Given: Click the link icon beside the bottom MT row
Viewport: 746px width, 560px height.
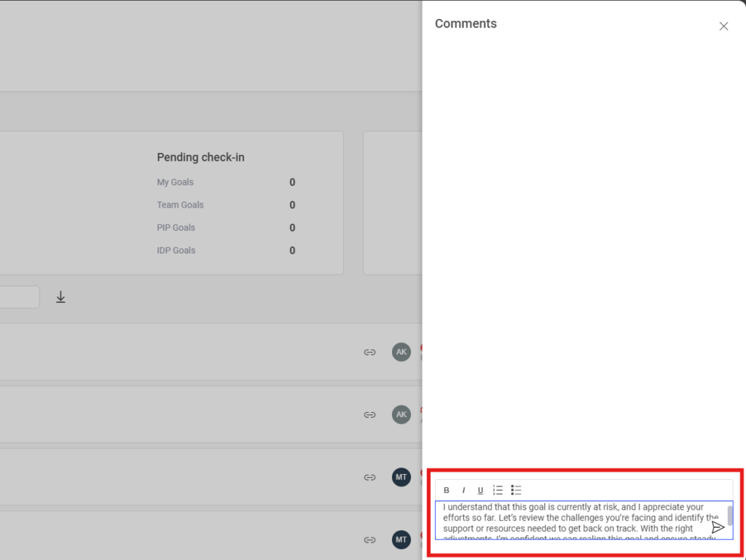Looking at the screenshot, I should pyautogui.click(x=369, y=540).
